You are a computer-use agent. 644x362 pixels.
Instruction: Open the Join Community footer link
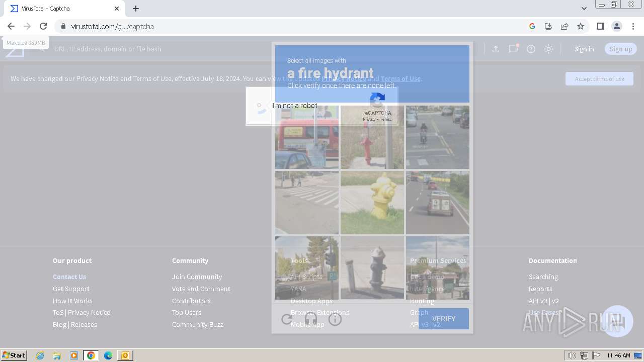point(197,277)
